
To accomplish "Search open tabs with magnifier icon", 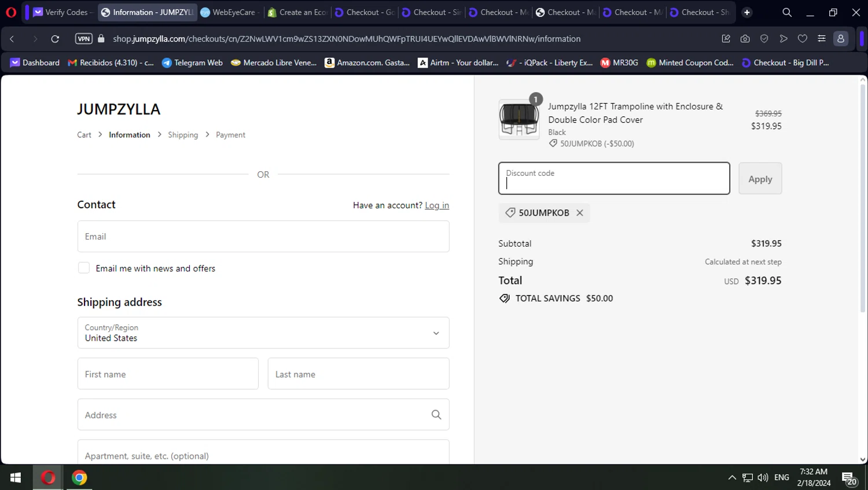I will tap(787, 12).
